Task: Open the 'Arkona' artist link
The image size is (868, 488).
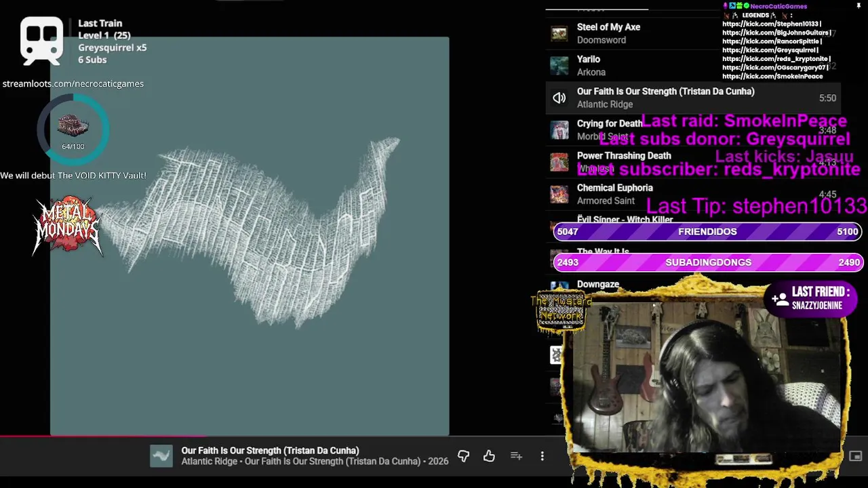Action: tap(591, 72)
